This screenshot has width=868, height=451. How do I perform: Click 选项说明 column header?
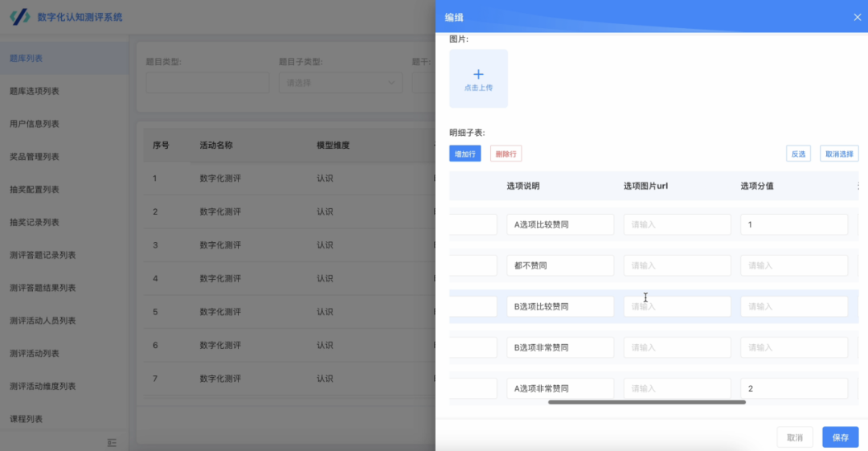tap(523, 187)
